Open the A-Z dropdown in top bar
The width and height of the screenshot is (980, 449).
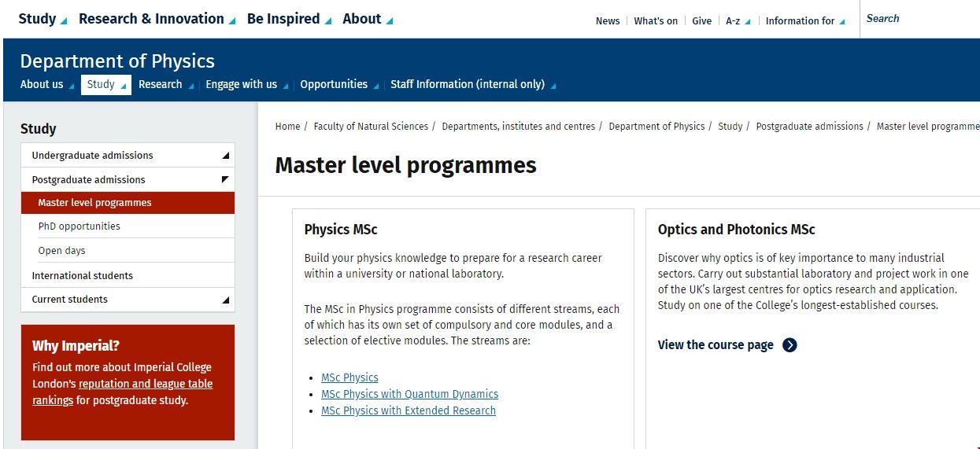[x=738, y=21]
